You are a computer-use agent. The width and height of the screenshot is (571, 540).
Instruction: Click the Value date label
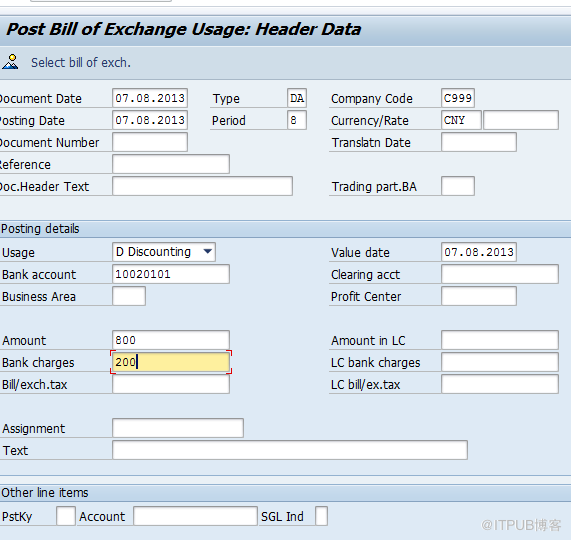(x=360, y=253)
